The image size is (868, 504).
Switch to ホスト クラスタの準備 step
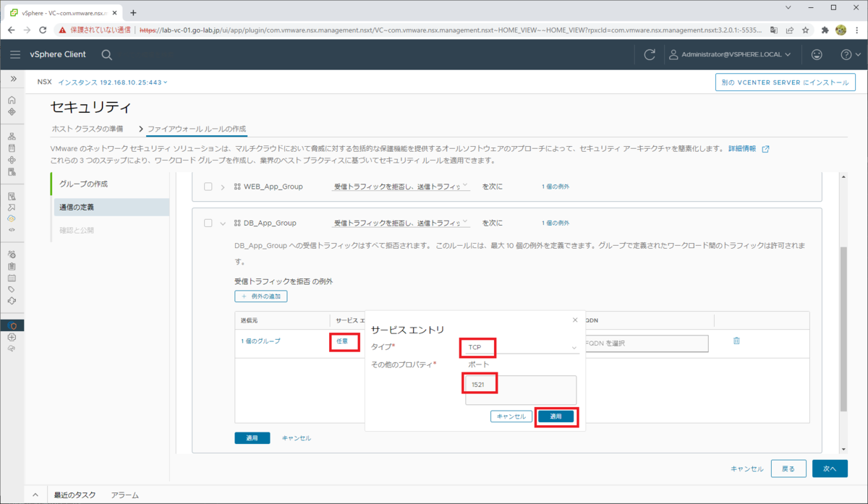87,129
